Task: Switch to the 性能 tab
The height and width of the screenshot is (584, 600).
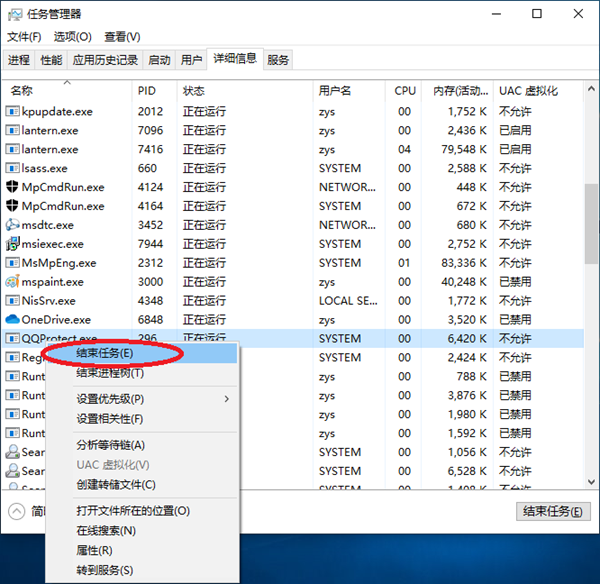Action: tap(51, 60)
